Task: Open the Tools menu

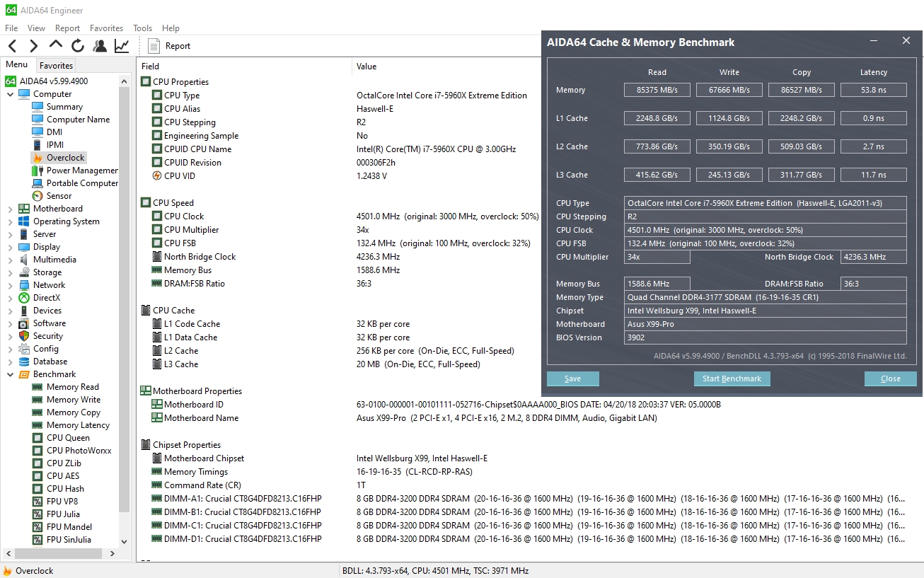Action: point(142,28)
